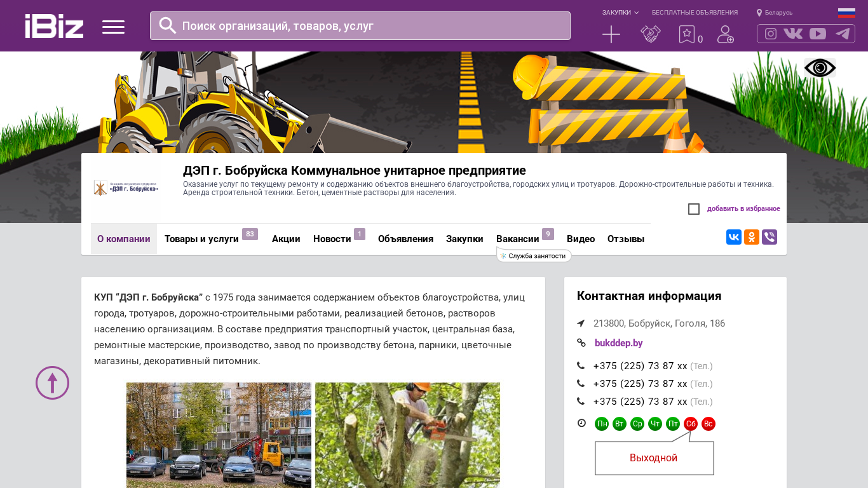Open iBiz Telegram channel in header

843,34
